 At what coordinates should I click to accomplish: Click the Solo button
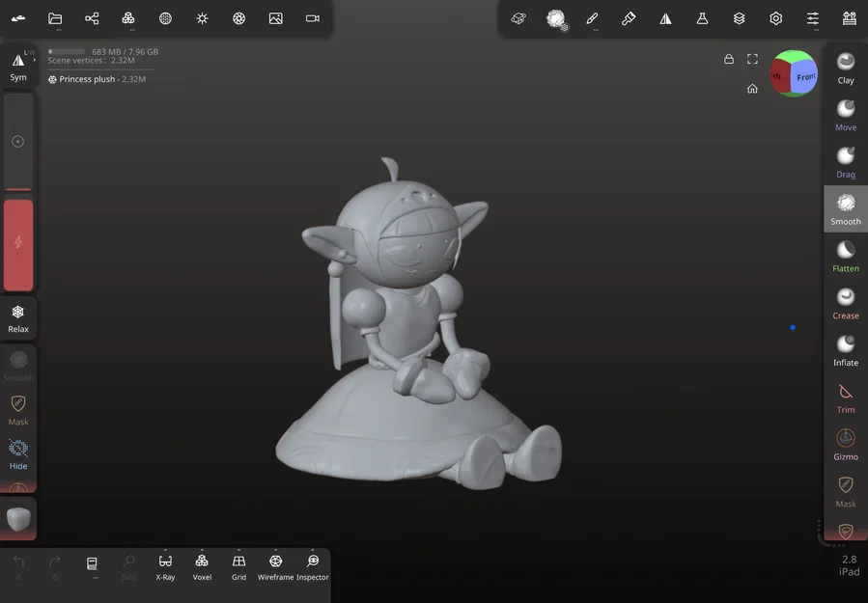128,567
